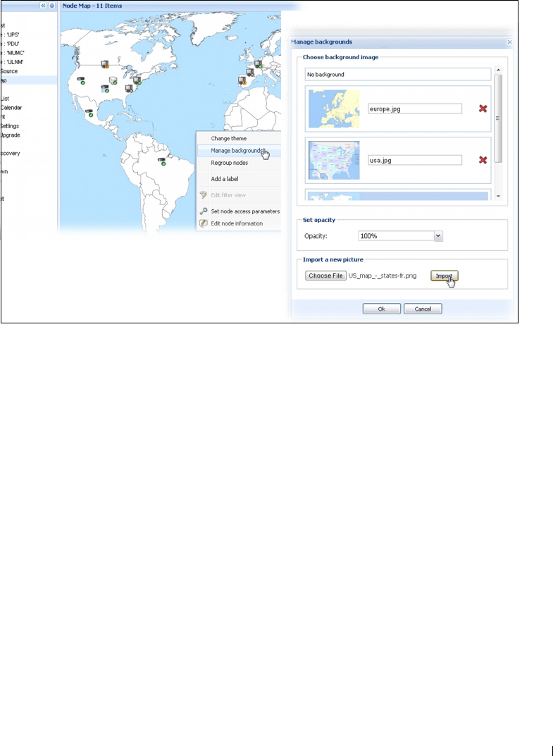Click the up arrow of the backgrounds list scrollbar
Image resolution: width=553 pixels, height=756 pixels.
(x=499, y=70)
